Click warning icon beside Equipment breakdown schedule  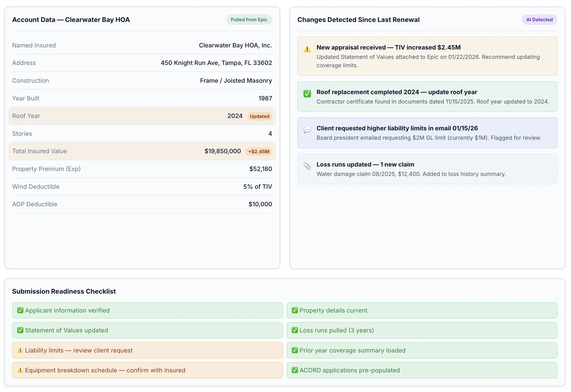(x=20, y=370)
